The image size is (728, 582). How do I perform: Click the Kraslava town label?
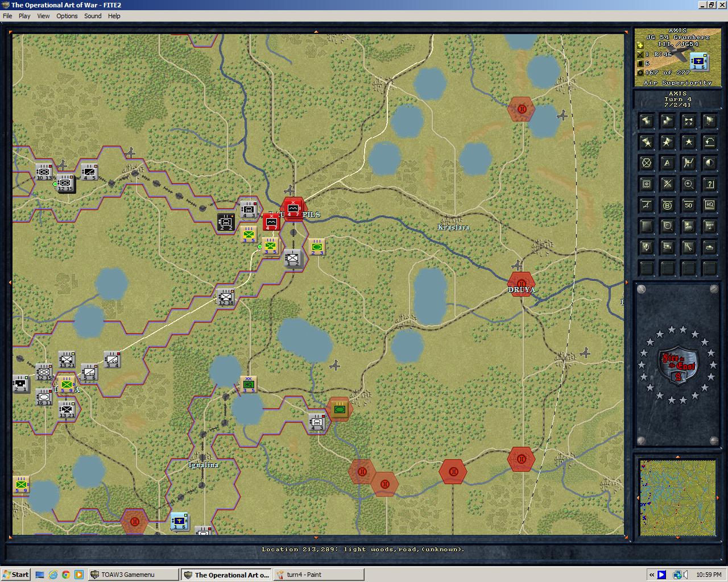453,227
